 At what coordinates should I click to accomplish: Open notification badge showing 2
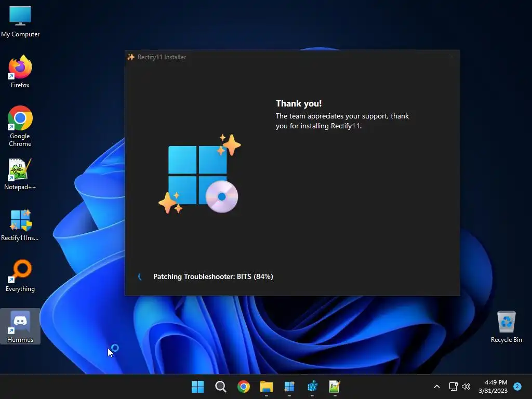[x=517, y=387]
